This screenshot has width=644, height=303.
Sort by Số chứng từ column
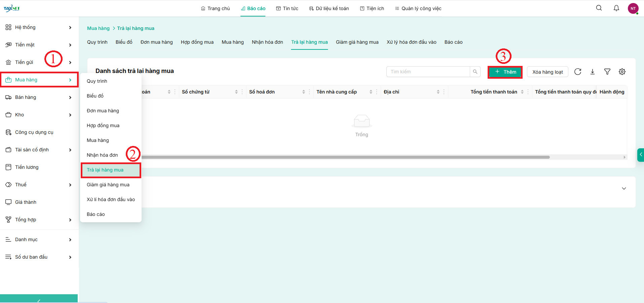(x=236, y=92)
